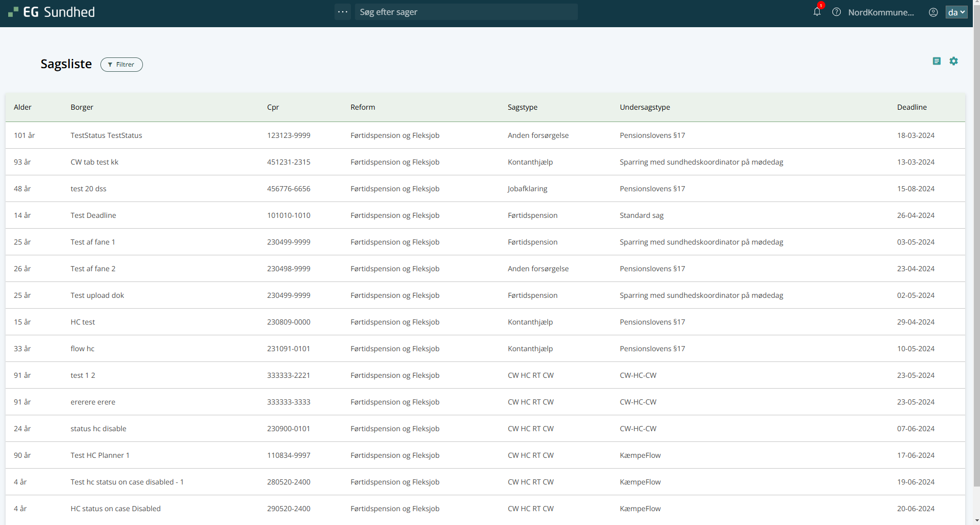Viewport: 980px width, 525px height.
Task: Sort by the Alder column header
Action: click(23, 107)
